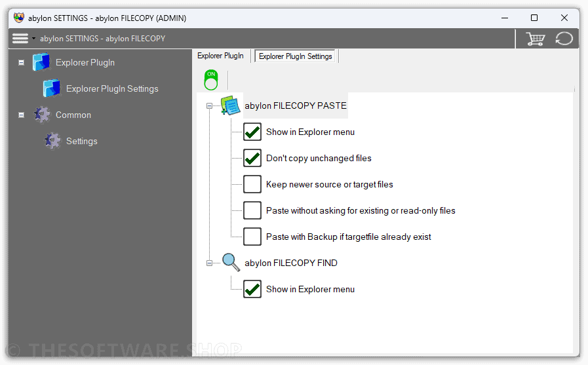Collapse the Explorer PlugIn sidebar node
The image size is (588, 365).
pyautogui.click(x=22, y=63)
